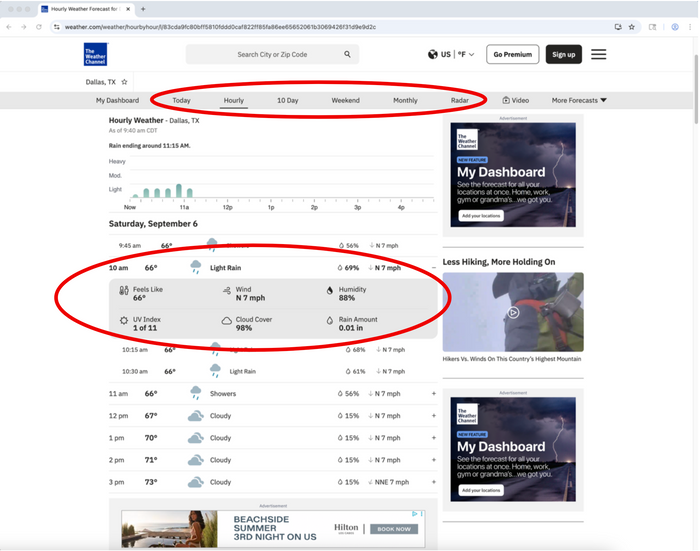This screenshot has height=551, width=700.
Task: Click the cloudy icon in 12 pm row
Action: coord(196,416)
